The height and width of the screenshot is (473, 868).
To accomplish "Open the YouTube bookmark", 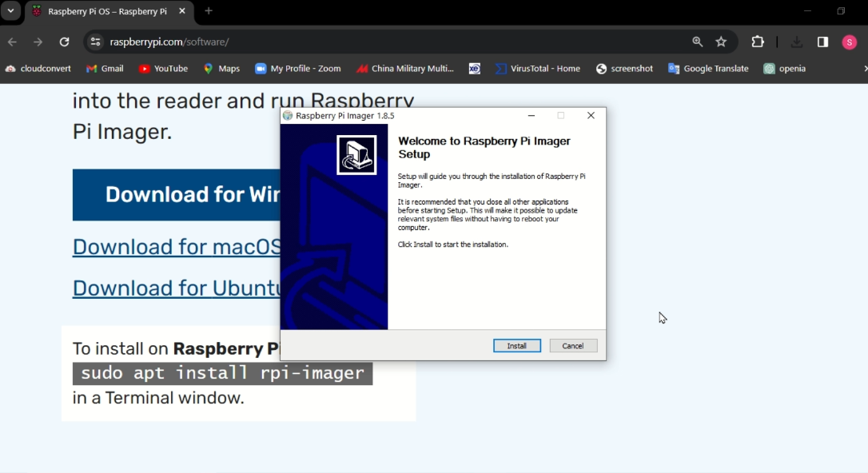I will [x=163, y=69].
